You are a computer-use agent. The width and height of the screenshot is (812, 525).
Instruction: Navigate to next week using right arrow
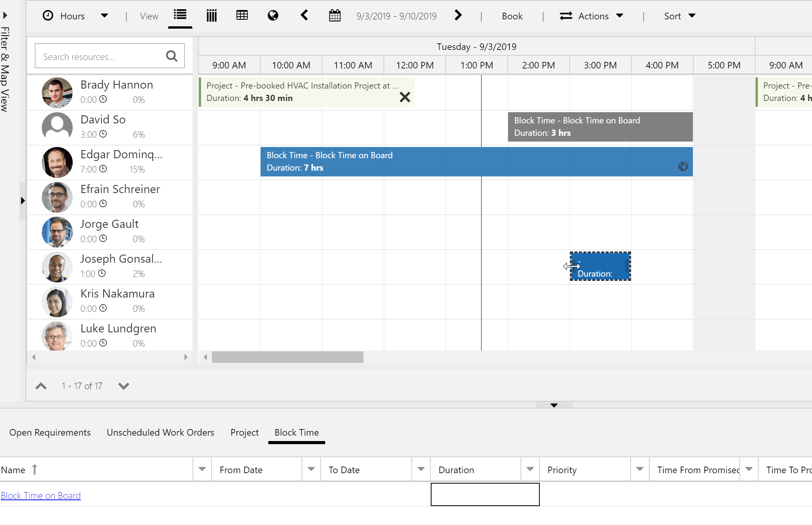pyautogui.click(x=458, y=15)
